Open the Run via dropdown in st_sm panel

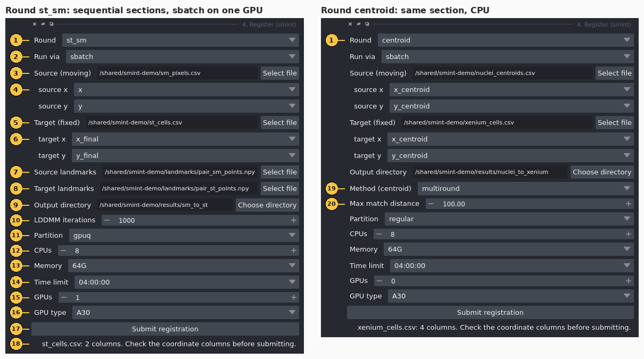(x=183, y=56)
